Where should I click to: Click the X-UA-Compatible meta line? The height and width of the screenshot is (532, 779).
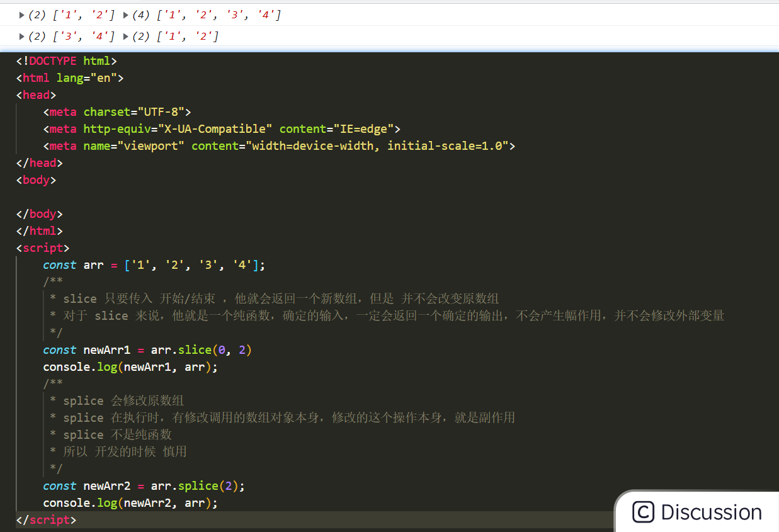click(222, 129)
